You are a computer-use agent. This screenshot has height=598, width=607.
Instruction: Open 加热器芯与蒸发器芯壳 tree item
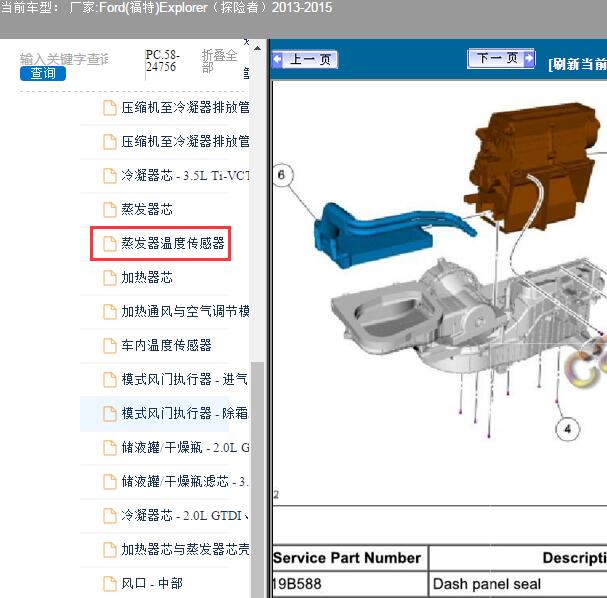pyautogui.click(x=185, y=549)
